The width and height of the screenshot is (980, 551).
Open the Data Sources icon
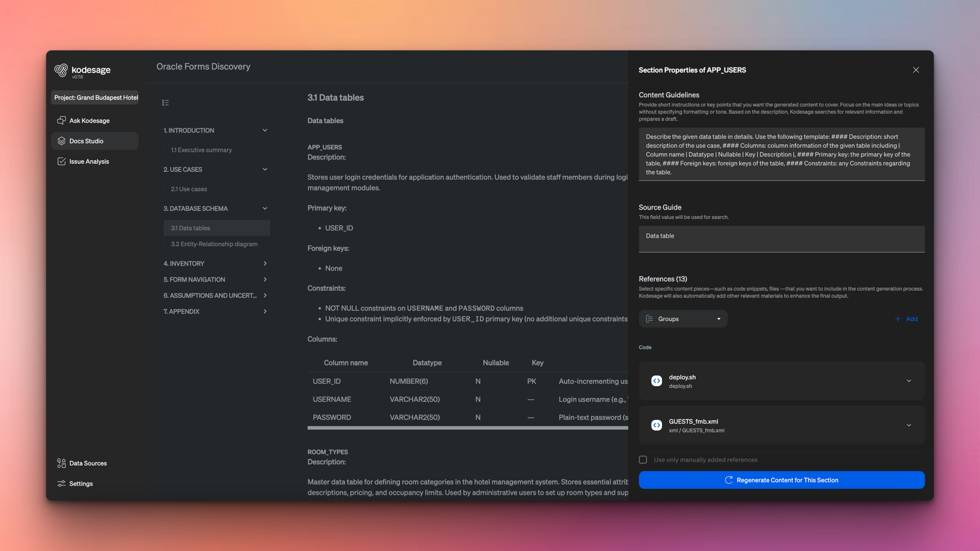tap(61, 463)
